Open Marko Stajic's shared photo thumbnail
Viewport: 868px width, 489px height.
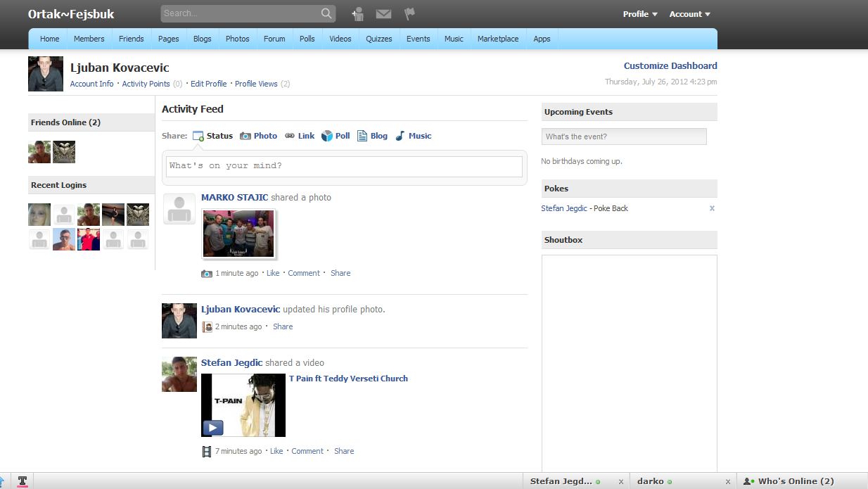coord(238,234)
